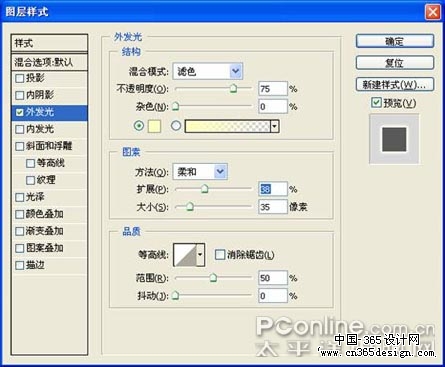Viewport: 445px width, 367px height.
Task: Enable the 消除锯齿 anti-alias checkbox
Action: click(x=220, y=255)
